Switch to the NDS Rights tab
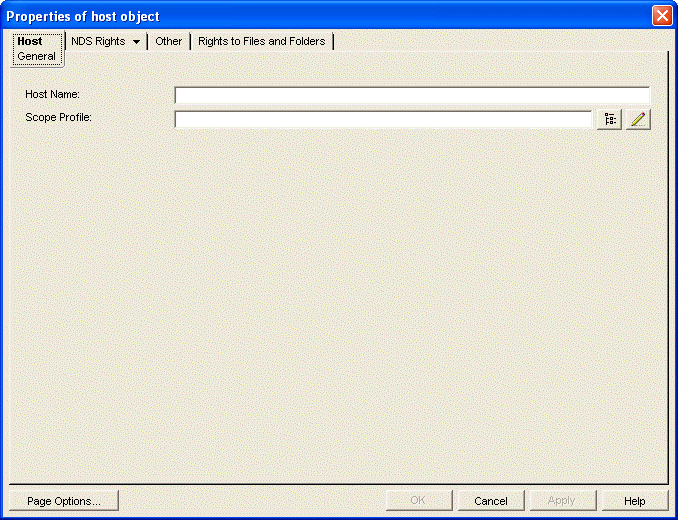Screen dimensions: 678x520 pyautogui.click(x=98, y=41)
